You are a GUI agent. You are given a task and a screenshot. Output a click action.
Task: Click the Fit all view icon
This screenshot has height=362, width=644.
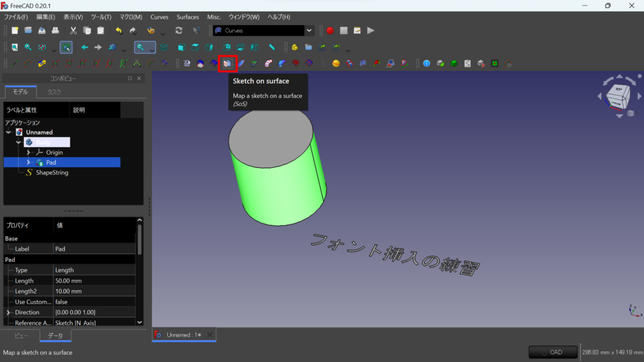pyautogui.click(x=15, y=47)
